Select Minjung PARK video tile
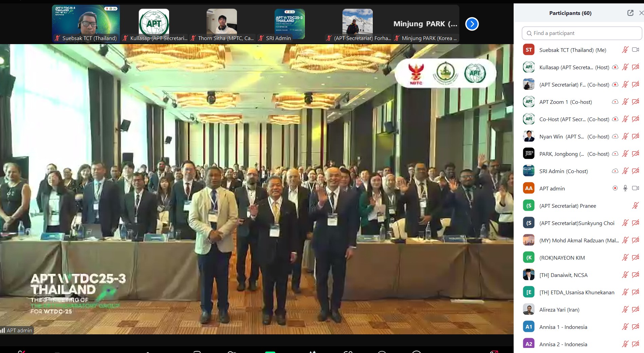The width and height of the screenshot is (644, 353). [x=425, y=24]
